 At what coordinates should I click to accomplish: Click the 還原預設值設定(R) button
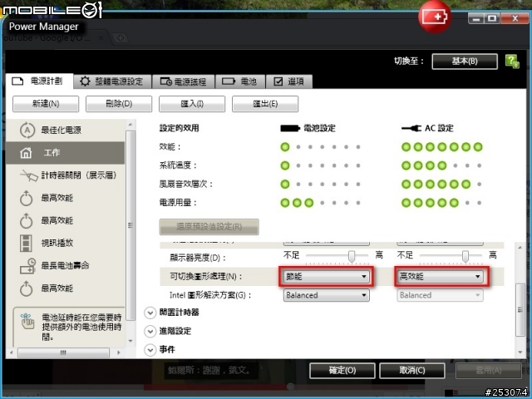pos(209,227)
